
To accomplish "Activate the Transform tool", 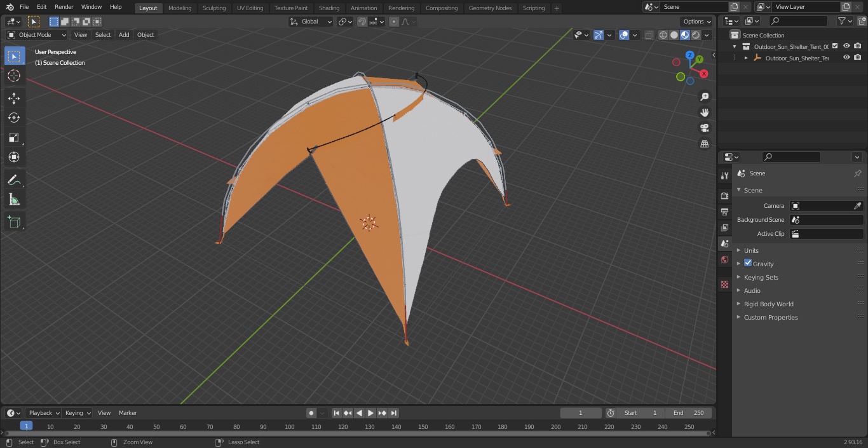I will (14, 157).
